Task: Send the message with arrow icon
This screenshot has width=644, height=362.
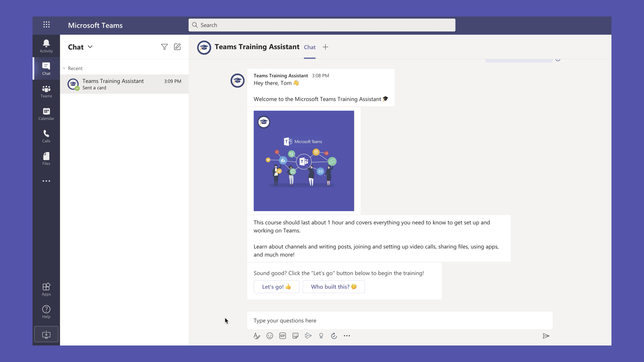Action: [x=546, y=336]
